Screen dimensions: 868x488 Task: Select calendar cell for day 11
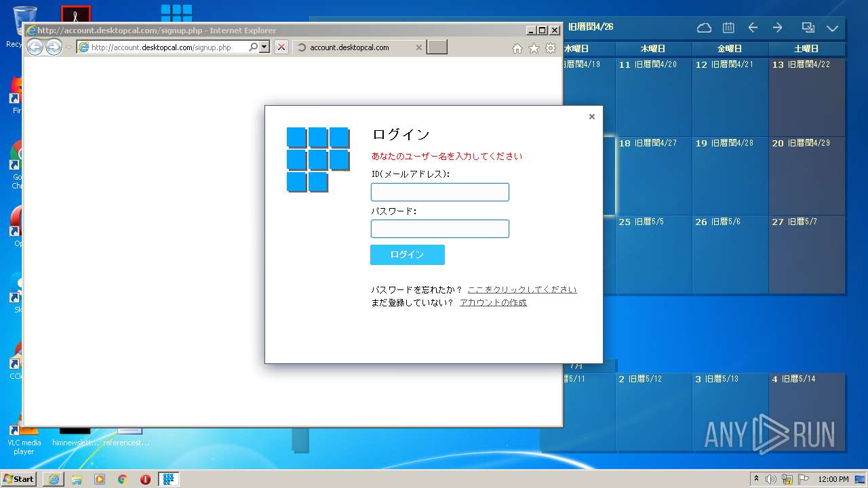[x=654, y=97]
